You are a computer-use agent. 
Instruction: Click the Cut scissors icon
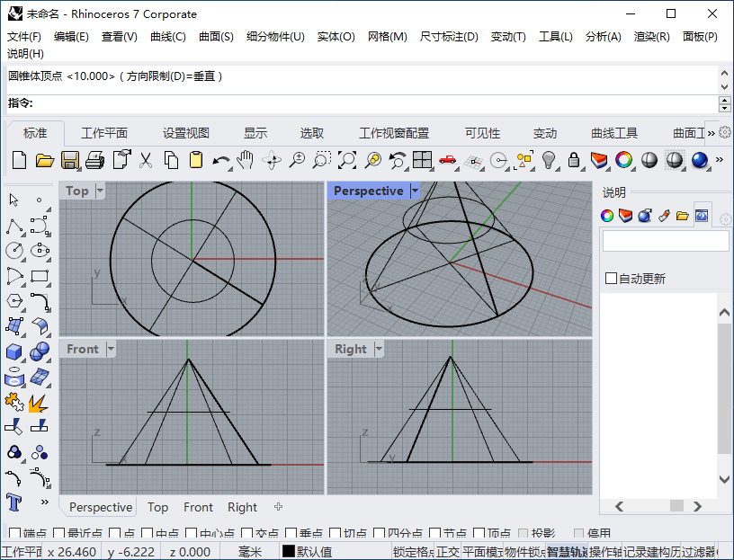tap(146, 160)
